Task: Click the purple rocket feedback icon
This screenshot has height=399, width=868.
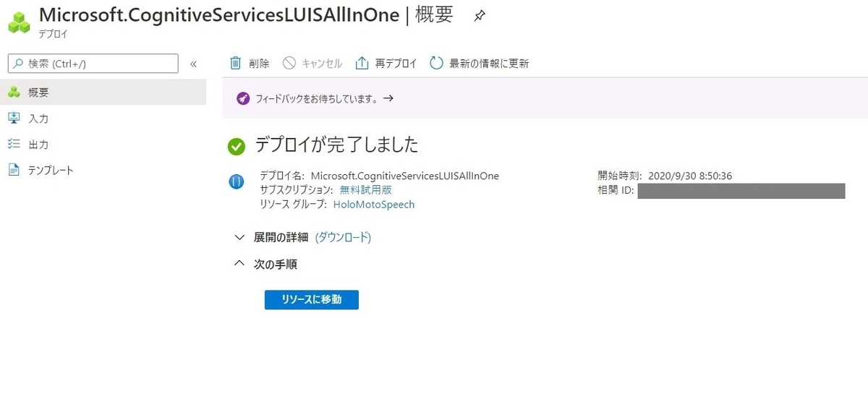Action: click(243, 98)
